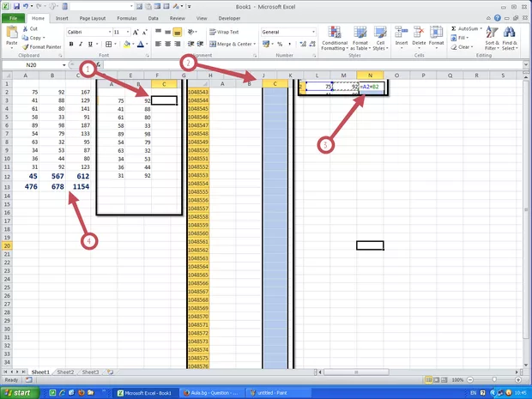Click the Name Box showing N20
Viewport: 532px width, 399px height.
tap(31, 65)
